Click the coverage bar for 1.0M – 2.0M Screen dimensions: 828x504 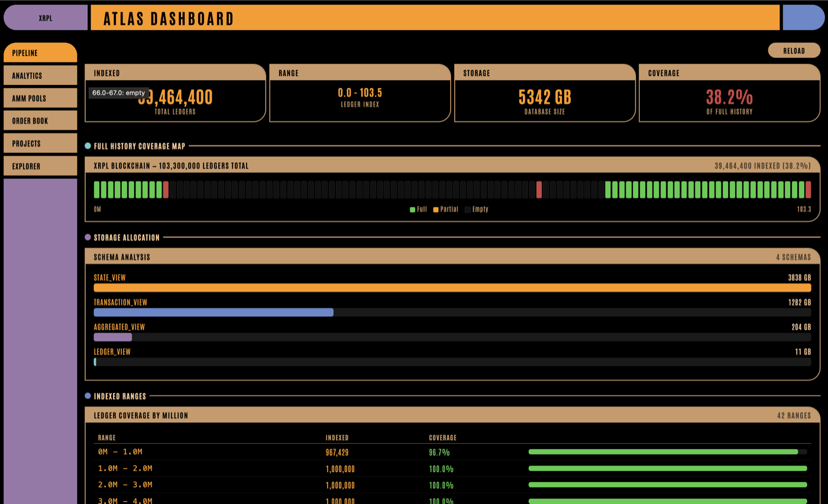pos(668,469)
